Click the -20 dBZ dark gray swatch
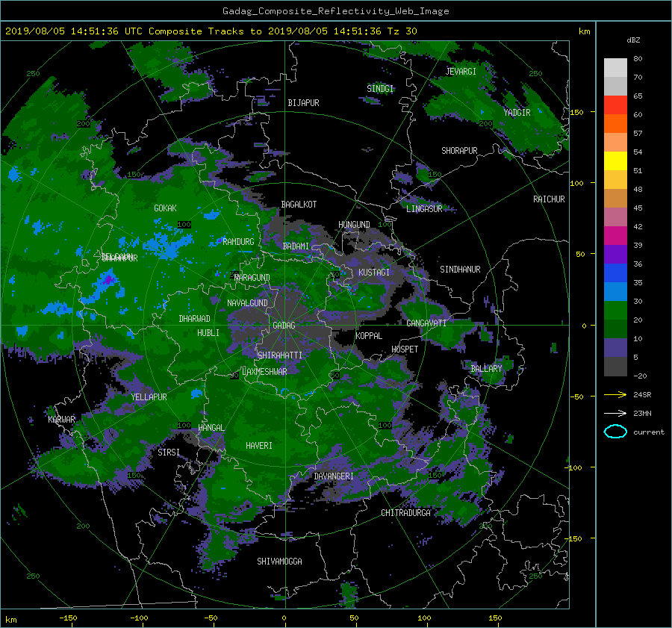This screenshot has height=628, width=672. (615, 367)
